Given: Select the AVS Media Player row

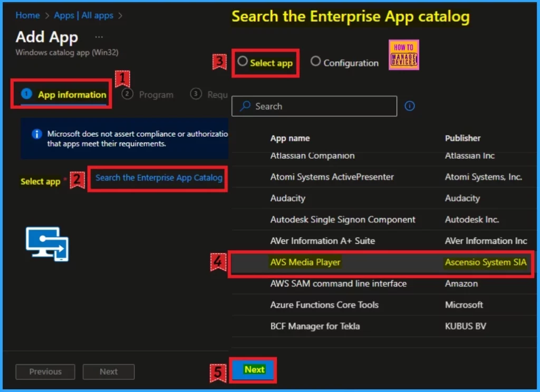Looking at the screenshot, I should point(382,263).
